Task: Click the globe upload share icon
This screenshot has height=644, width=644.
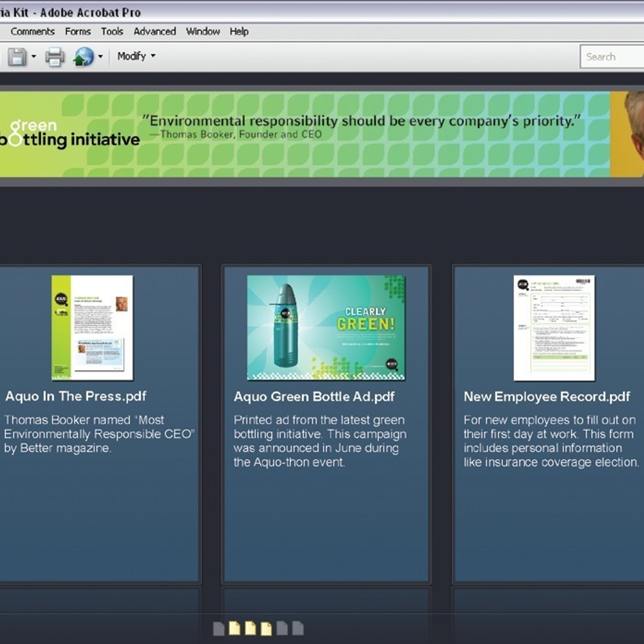Action: coord(83,56)
